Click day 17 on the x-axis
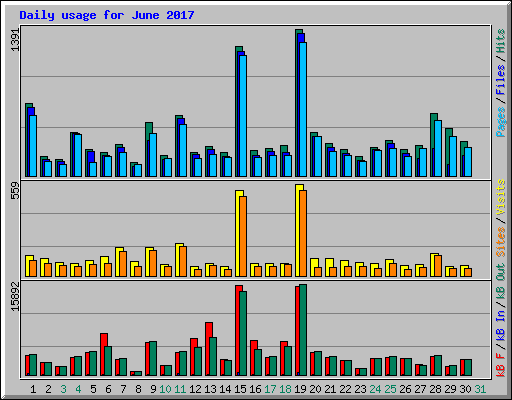 pyautogui.click(x=270, y=389)
